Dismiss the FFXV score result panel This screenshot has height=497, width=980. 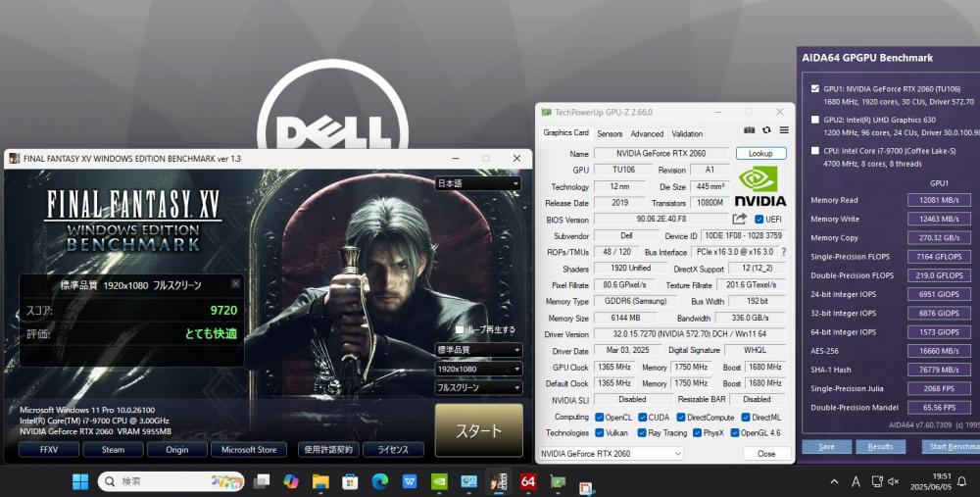point(235,284)
